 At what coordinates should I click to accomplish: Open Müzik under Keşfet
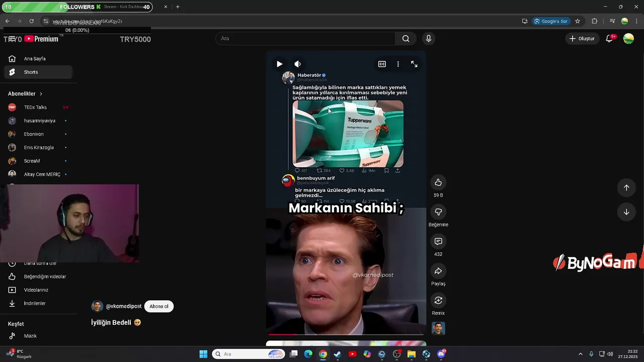38,336
